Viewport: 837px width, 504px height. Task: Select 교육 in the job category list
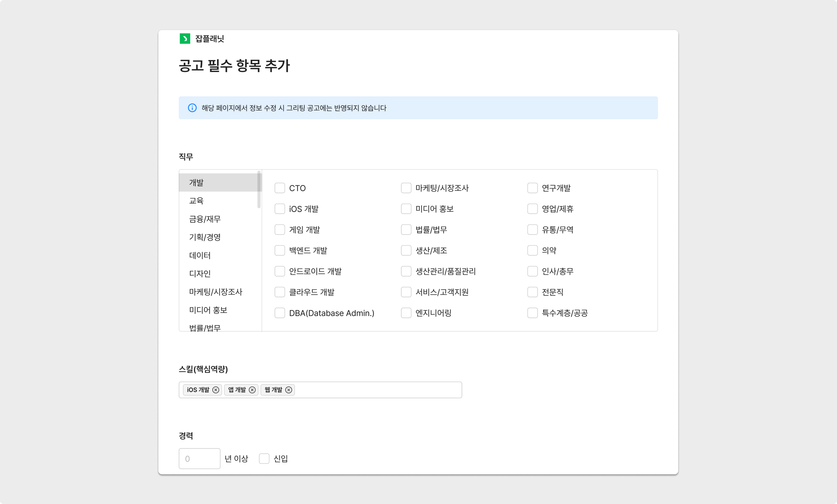pyautogui.click(x=196, y=201)
